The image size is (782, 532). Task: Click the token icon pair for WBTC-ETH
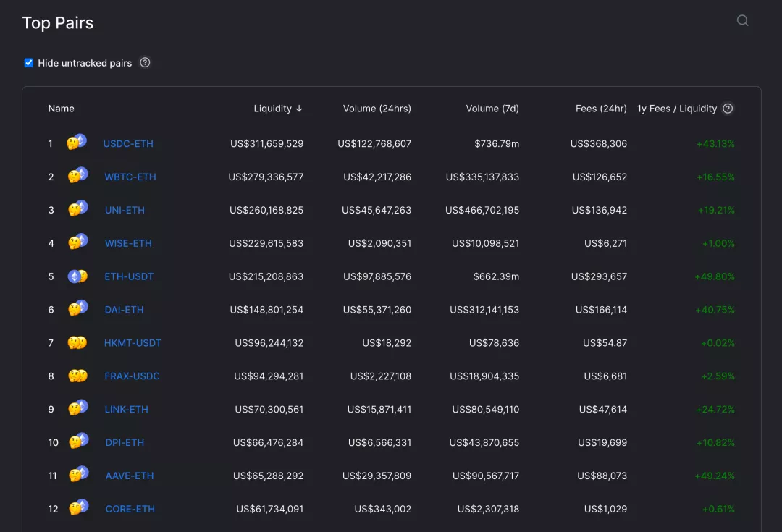point(77,175)
